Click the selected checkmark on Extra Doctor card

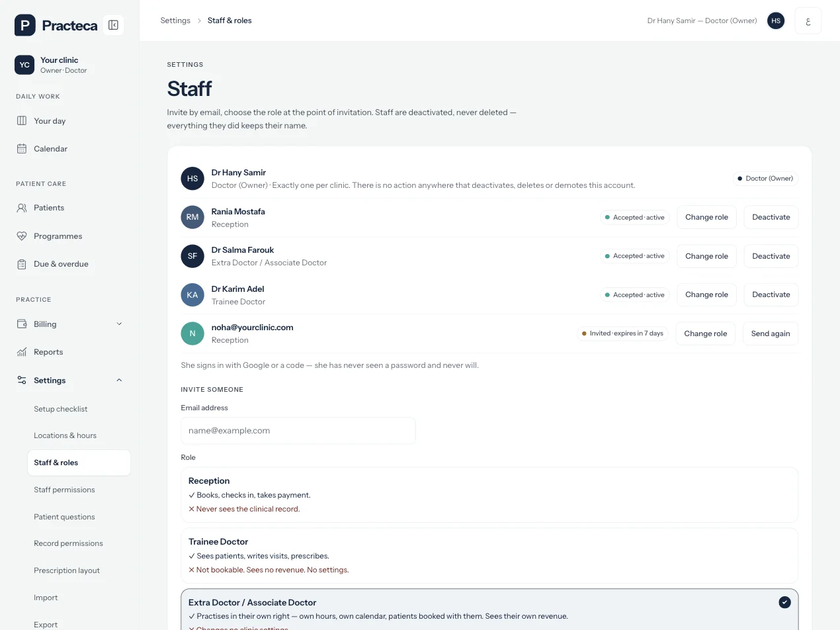click(x=784, y=602)
